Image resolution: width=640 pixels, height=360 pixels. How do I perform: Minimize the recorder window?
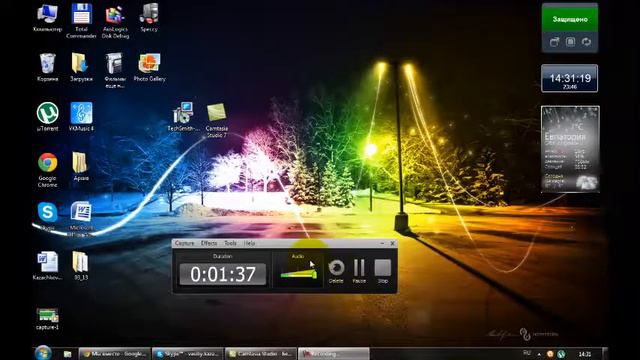pos(382,243)
